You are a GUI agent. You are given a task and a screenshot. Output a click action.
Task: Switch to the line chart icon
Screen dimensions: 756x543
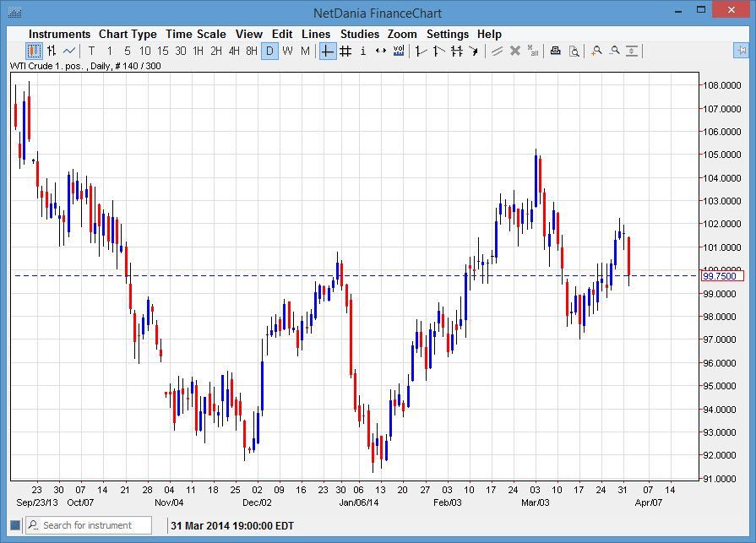click(x=69, y=52)
